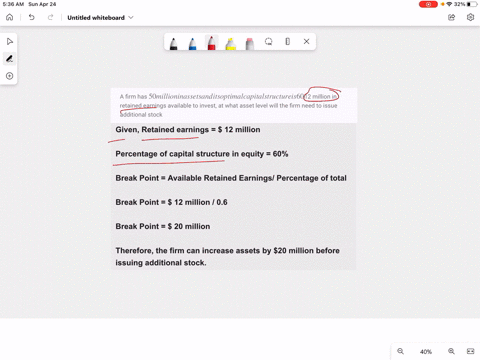Open the Untitled whiteboard title dropdown
Screen dimensions: 480x360
pos(100,18)
